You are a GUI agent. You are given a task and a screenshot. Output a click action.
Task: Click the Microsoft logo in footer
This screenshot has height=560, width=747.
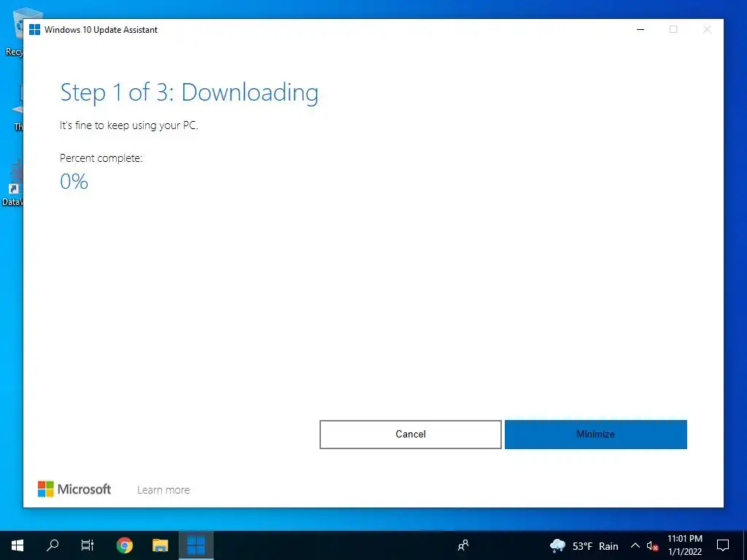[74, 489]
